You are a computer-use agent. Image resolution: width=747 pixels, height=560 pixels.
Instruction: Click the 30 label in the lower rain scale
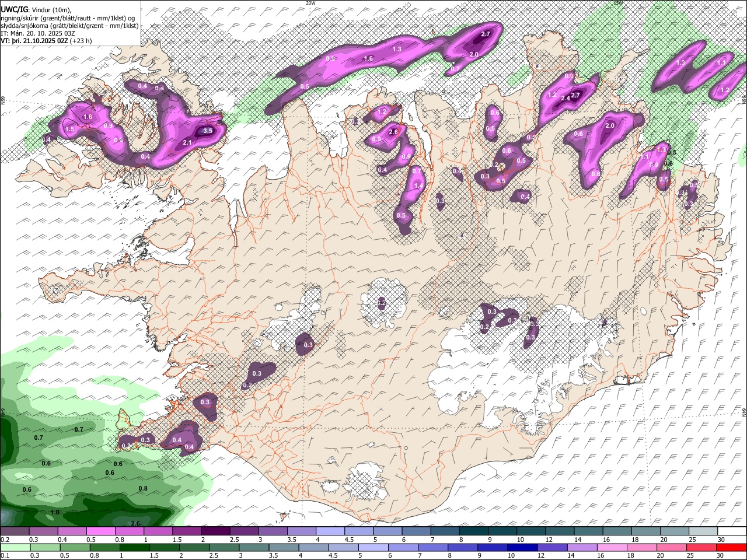click(x=721, y=556)
